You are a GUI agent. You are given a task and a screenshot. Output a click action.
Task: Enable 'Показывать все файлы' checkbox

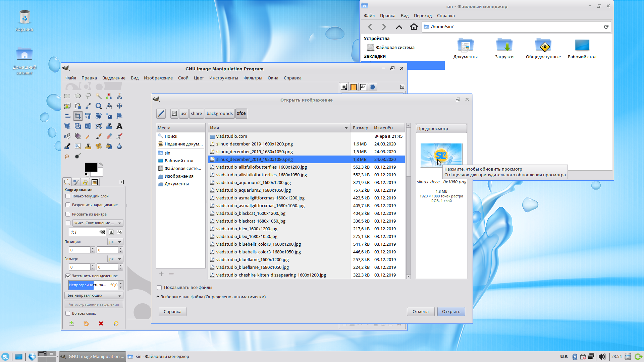click(160, 288)
